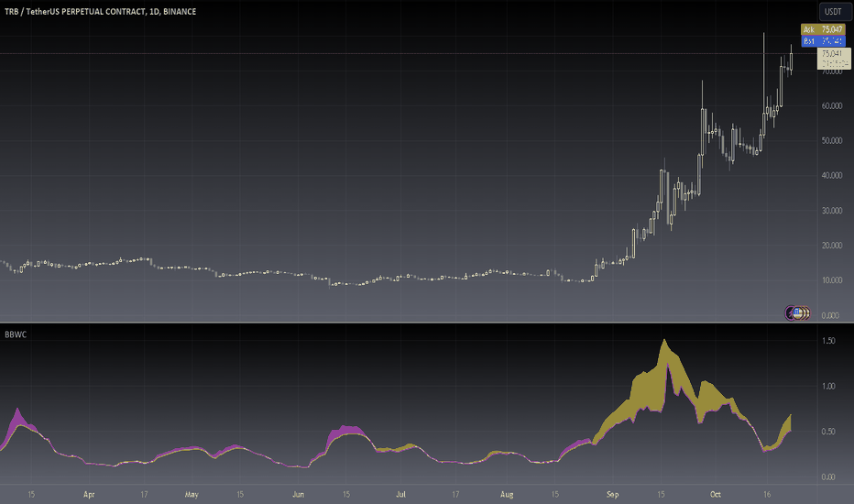Click the 60,000 price axis label
The image size is (854, 504).
pyautogui.click(x=832, y=105)
